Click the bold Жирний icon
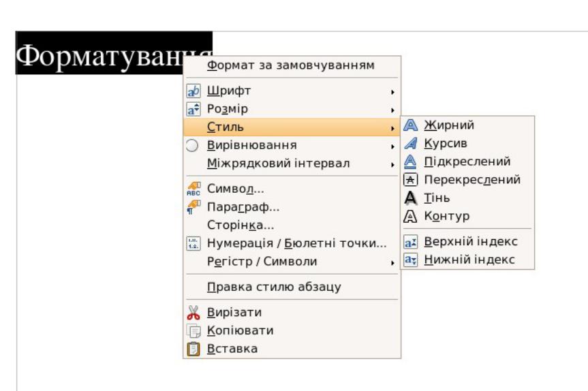 tap(410, 125)
